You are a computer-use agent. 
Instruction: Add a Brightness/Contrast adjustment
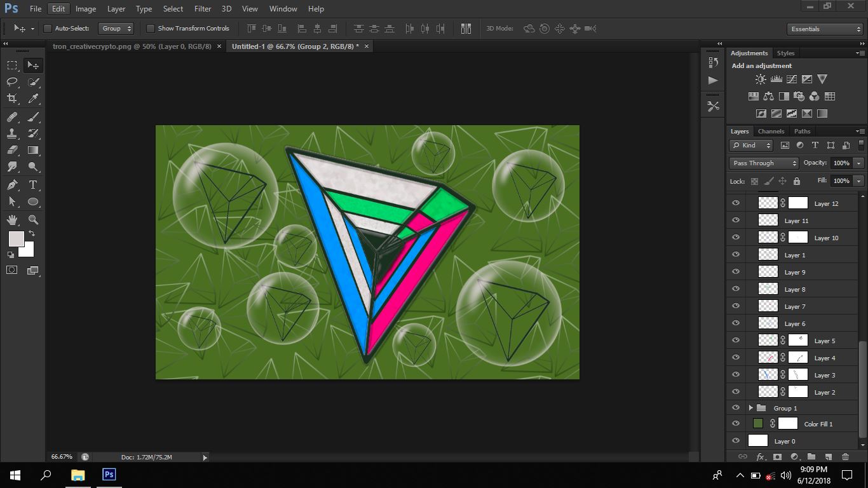tap(761, 79)
